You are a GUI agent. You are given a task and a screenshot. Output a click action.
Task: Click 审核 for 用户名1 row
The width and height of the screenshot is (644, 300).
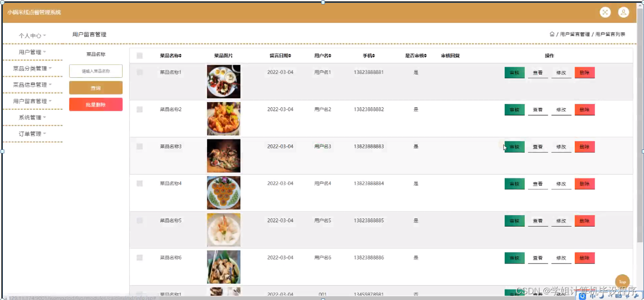pos(515,73)
